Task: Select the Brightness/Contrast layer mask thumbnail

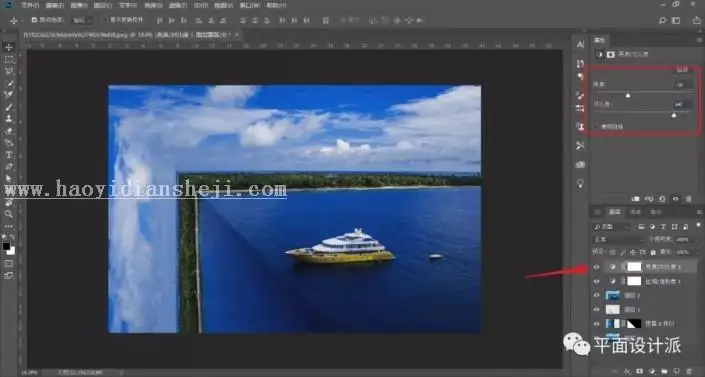Action: tap(634, 267)
